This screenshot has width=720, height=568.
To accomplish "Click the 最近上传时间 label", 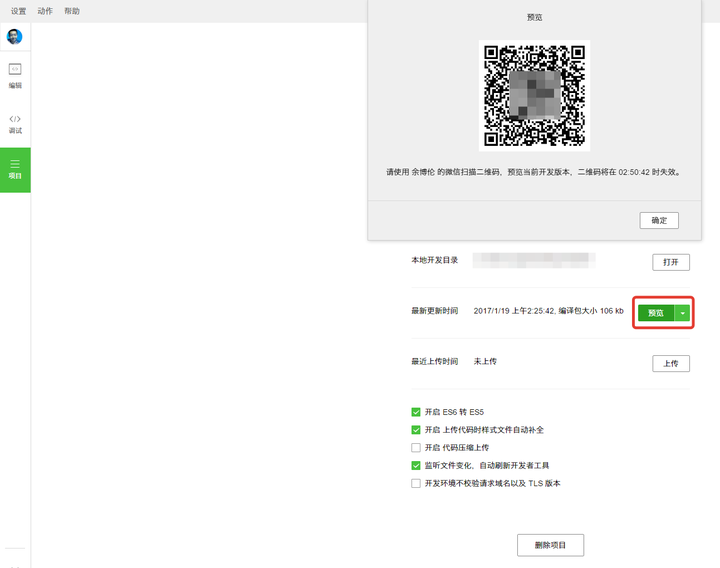I will point(434,361).
